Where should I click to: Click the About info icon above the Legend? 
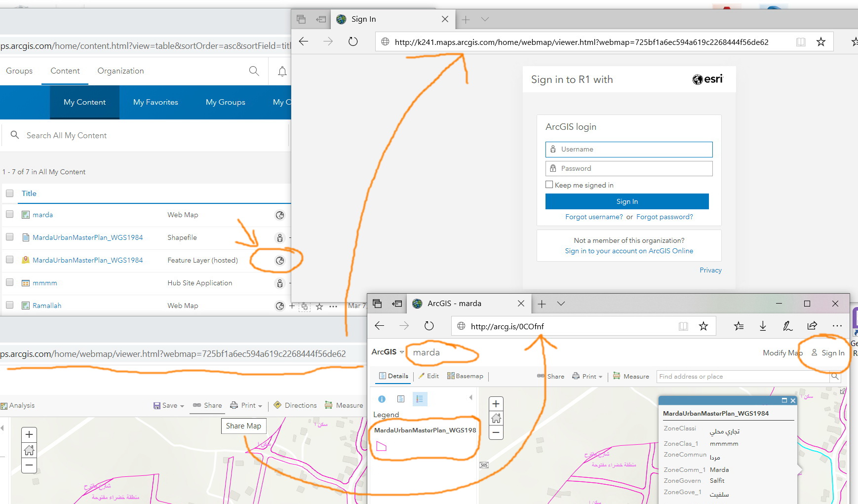(382, 399)
